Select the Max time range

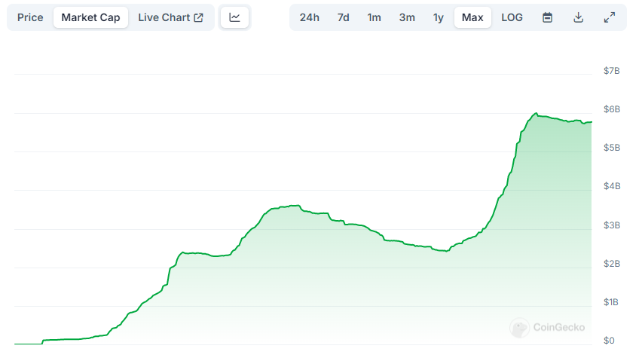click(472, 17)
